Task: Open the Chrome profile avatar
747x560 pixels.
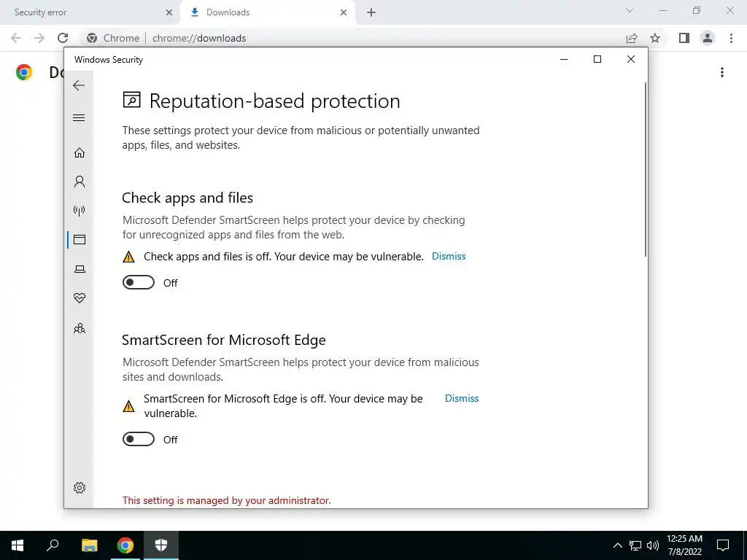Action: point(708,38)
